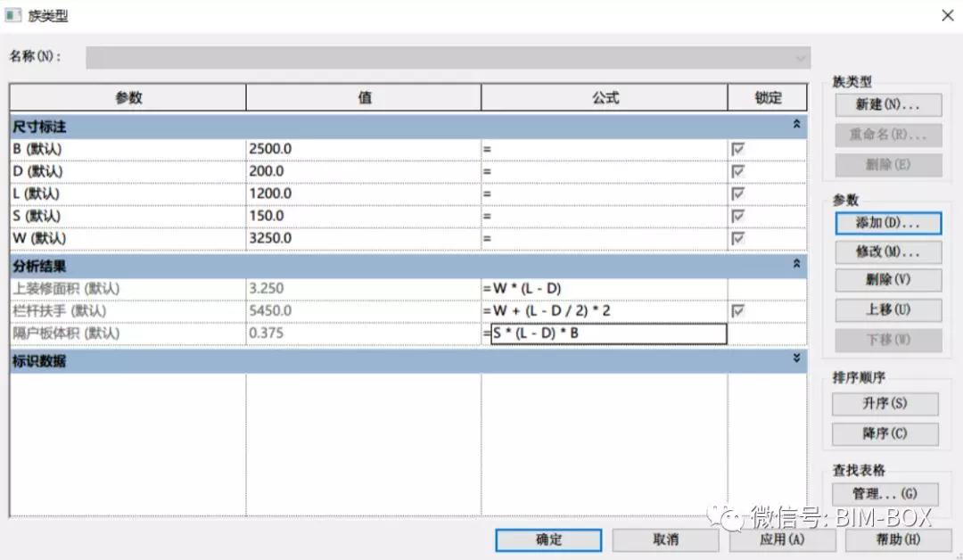Screen dimensions: 963x560
Task: Collapse the 尺寸标注 group chevron
Action: tap(796, 124)
